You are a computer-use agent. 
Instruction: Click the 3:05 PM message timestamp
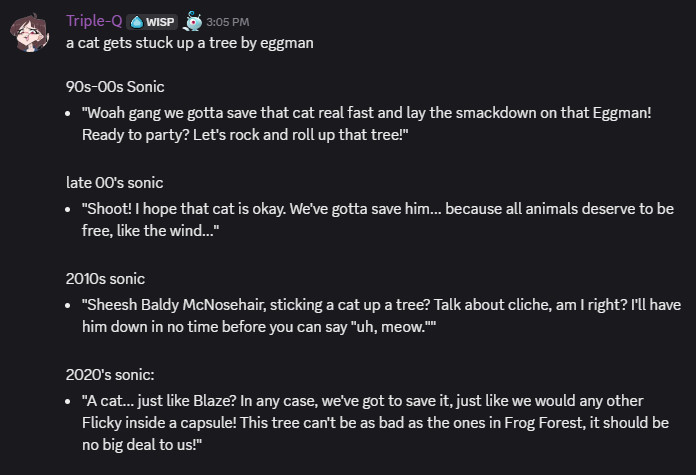[x=228, y=22]
